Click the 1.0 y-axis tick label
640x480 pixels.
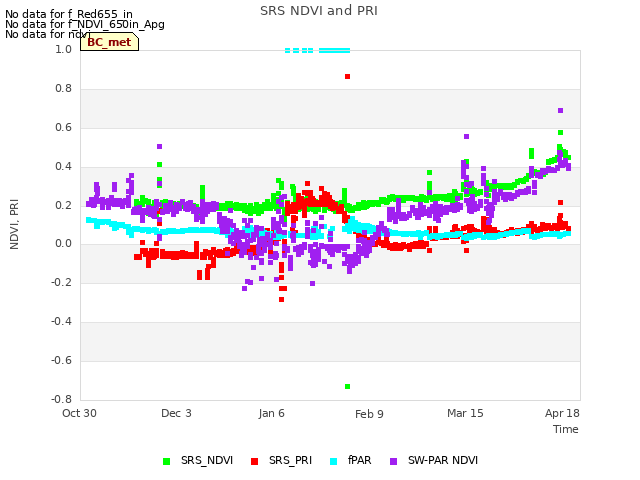tap(64, 49)
